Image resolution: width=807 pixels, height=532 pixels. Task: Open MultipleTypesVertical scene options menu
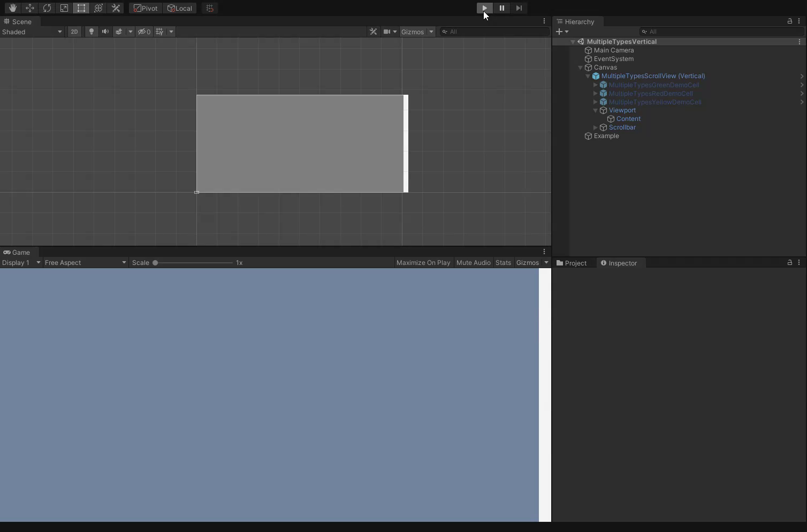pos(800,42)
